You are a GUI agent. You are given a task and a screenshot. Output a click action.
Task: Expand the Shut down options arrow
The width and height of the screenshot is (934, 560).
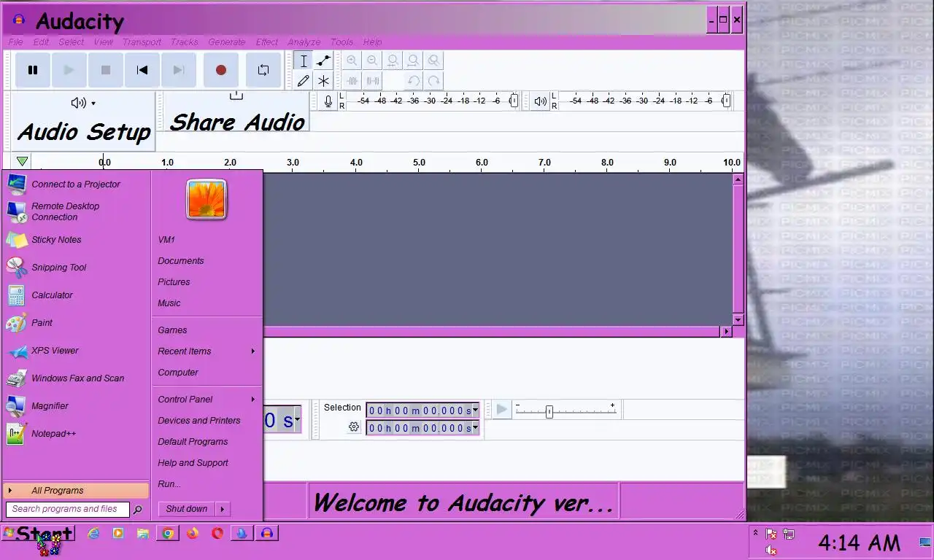point(223,509)
